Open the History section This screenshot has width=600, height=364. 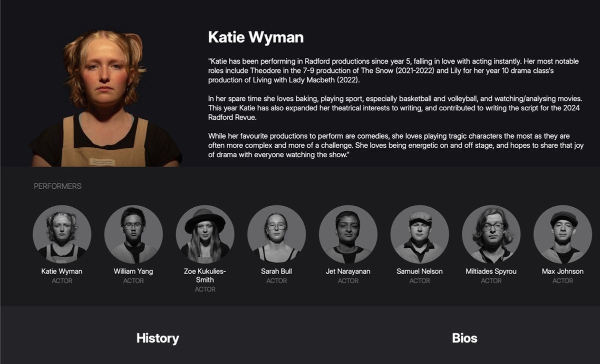click(x=157, y=339)
